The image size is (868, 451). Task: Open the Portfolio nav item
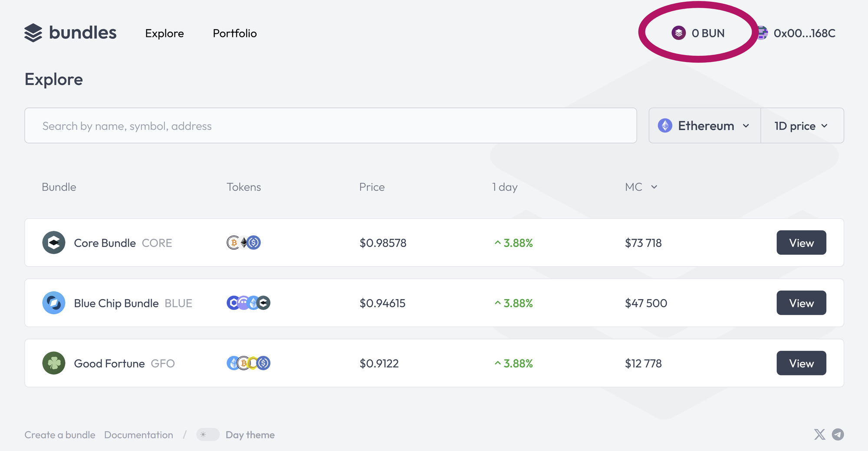pyautogui.click(x=235, y=33)
